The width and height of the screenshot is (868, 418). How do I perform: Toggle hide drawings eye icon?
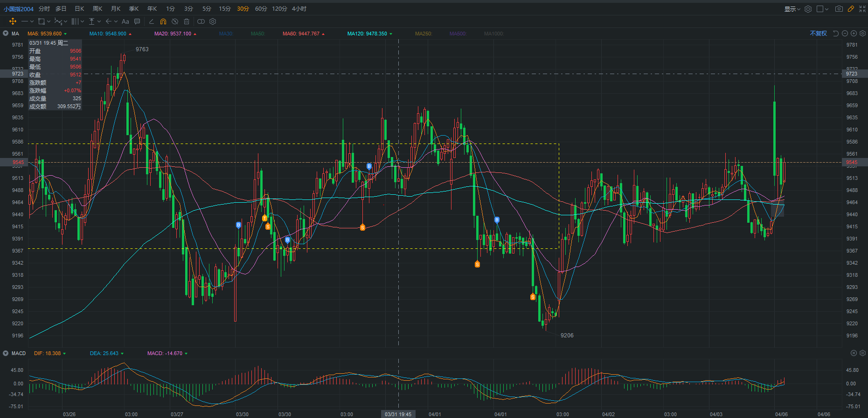tap(175, 21)
